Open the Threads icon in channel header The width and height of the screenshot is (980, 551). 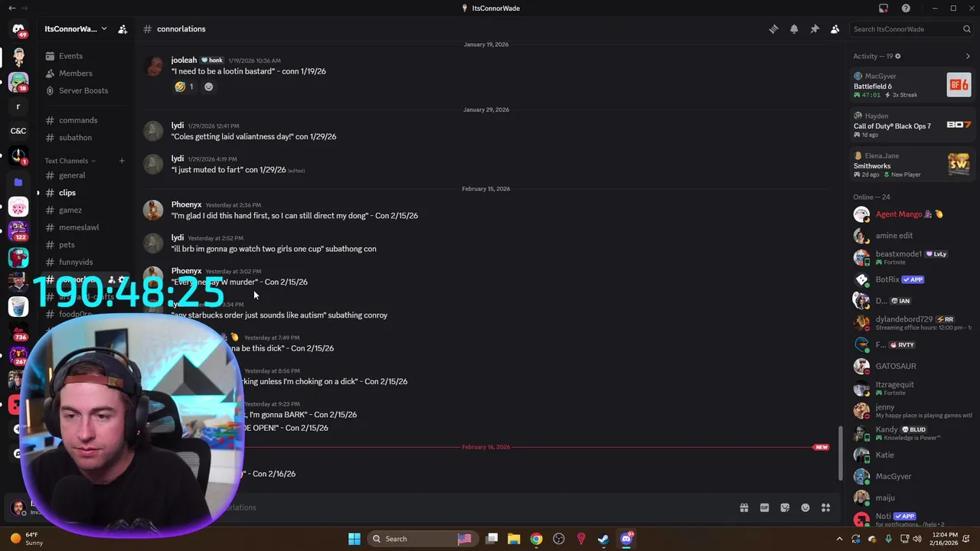coord(773,29)
